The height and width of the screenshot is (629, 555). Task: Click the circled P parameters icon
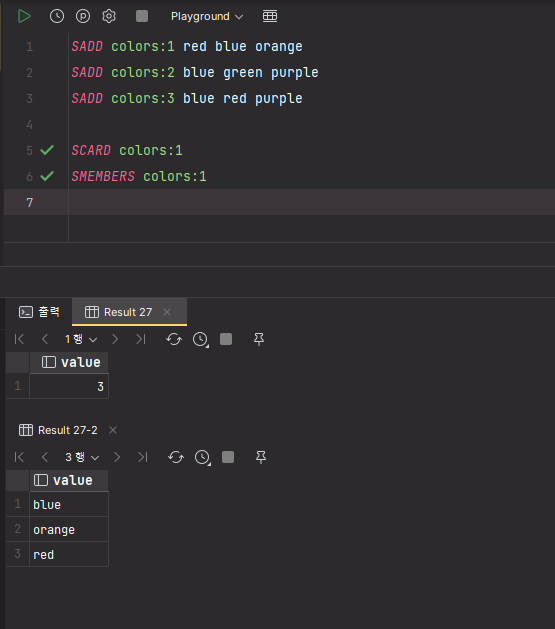pyautogui.click(x=83, y=16)
